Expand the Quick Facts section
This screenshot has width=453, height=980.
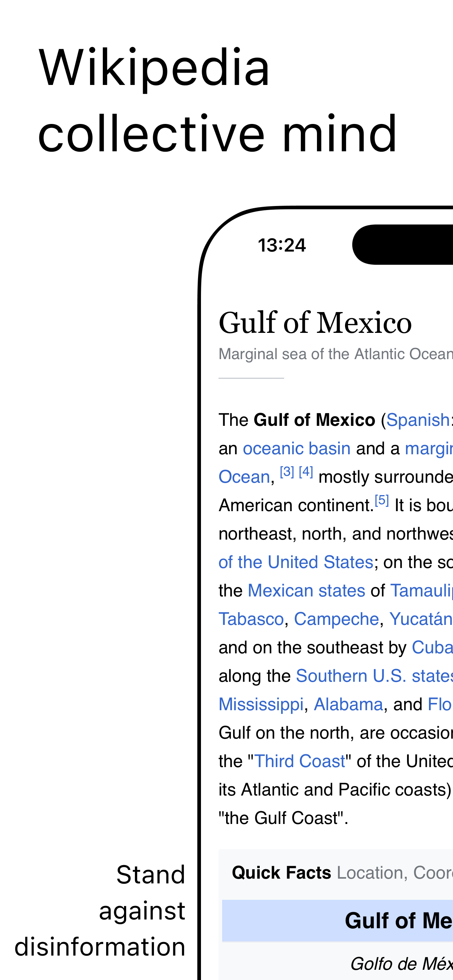coord(336,873)
